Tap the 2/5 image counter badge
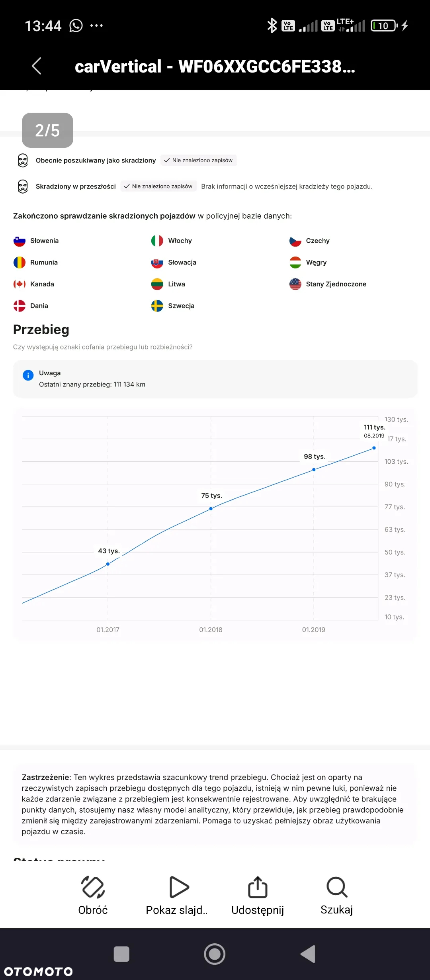 (47, 130)
